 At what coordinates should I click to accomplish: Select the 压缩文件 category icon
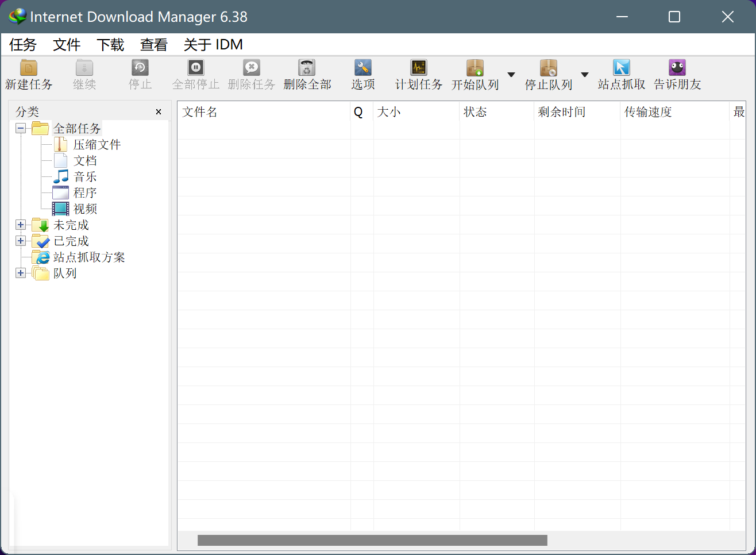pos(60,144)
